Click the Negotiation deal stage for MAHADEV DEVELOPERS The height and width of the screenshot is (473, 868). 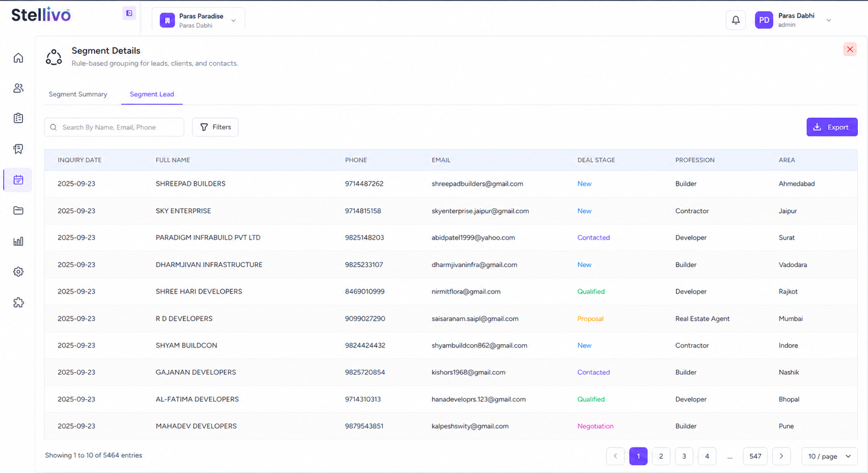tap(595, 426)
